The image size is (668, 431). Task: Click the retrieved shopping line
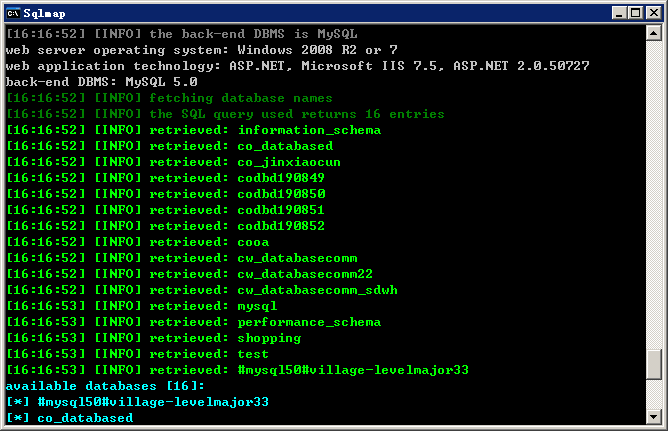154,338
